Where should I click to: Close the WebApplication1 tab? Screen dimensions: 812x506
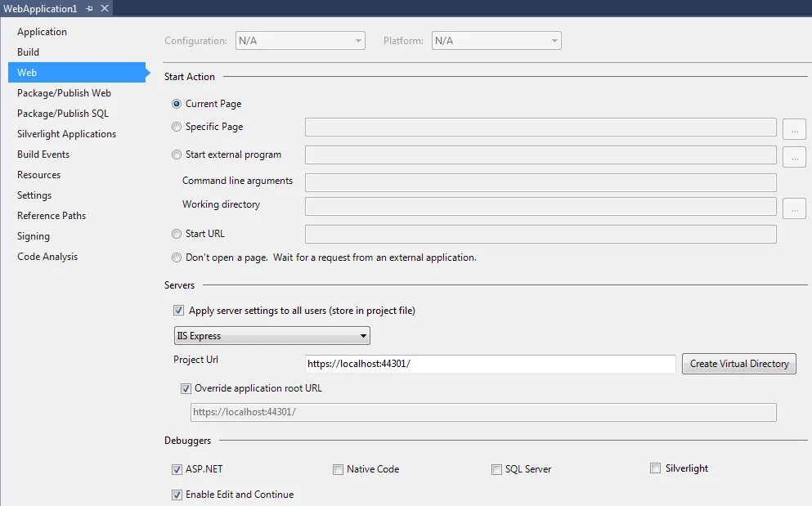point(105,8)
